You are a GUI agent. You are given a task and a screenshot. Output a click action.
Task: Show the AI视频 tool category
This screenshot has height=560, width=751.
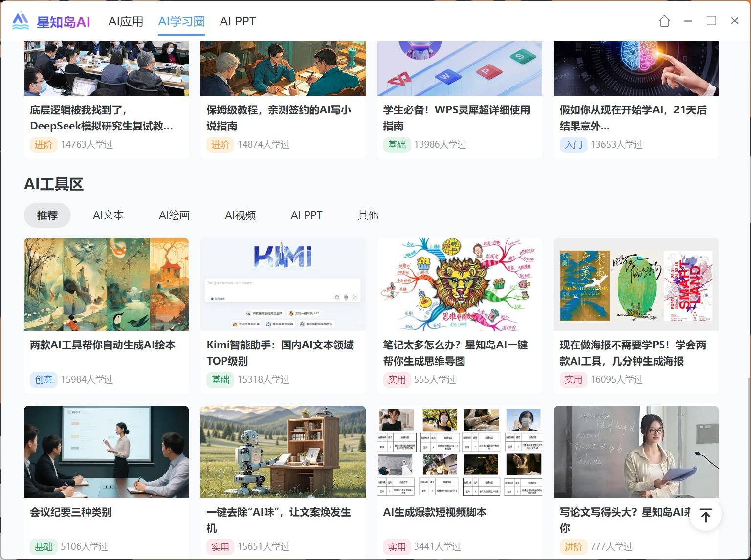click(x=240, y=215)
